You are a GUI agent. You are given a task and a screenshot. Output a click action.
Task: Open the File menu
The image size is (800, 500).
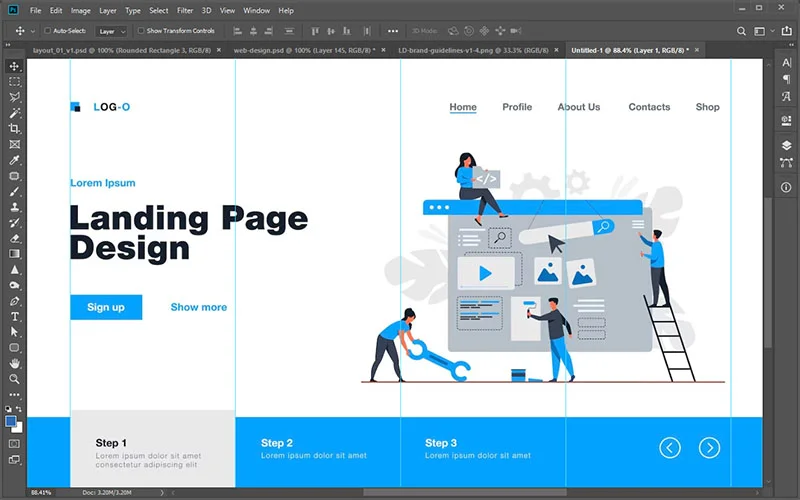(36, 10)
